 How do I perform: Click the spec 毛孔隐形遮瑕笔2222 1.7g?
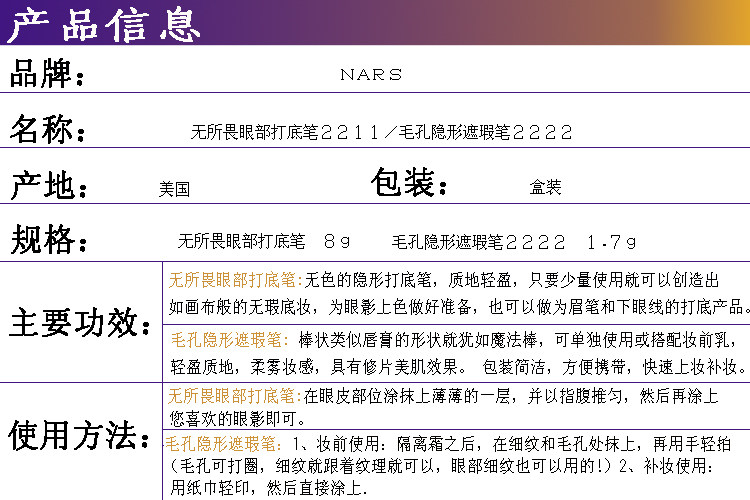click(x=514, y=242)
